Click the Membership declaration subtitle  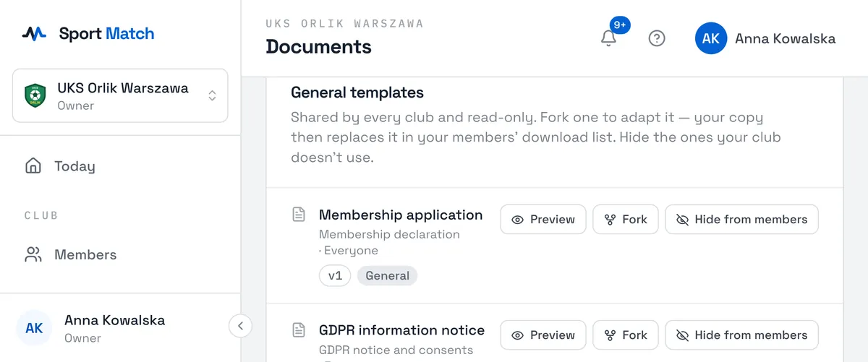pyautogui.click(x=389, y=234)
